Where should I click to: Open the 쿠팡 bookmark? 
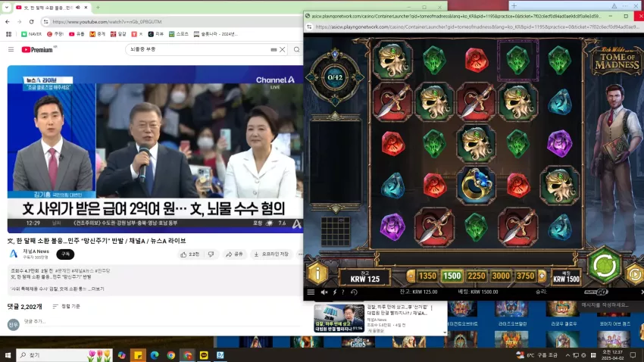coord(55,34)
